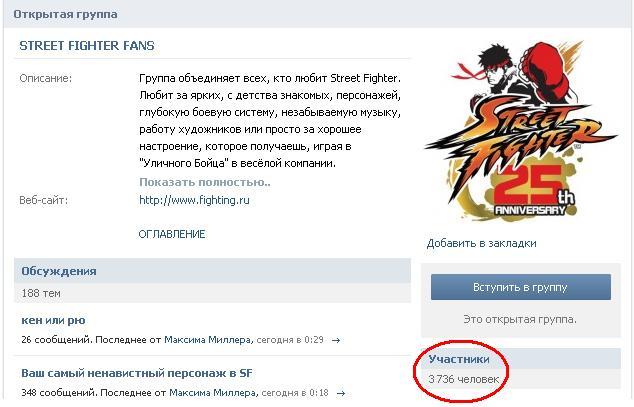Click Добавить в закладки link
Image resolution: width=634 pixels, height=407 pixels.
tap(482, 243)
